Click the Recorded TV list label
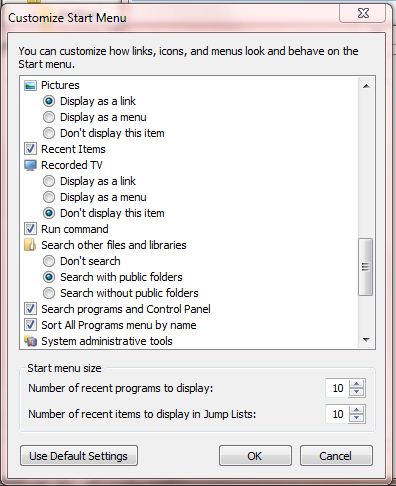 72,165
